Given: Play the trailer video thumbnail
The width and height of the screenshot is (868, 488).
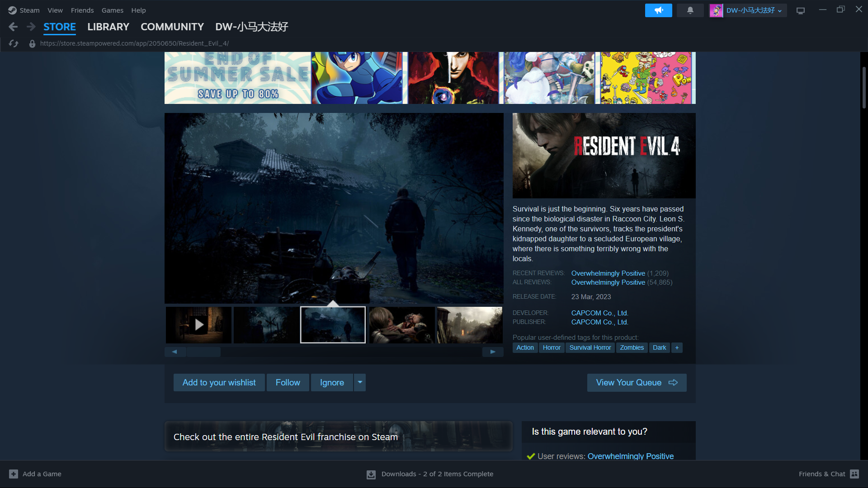Looking at the screenshot, I should [x=199, y=325].
